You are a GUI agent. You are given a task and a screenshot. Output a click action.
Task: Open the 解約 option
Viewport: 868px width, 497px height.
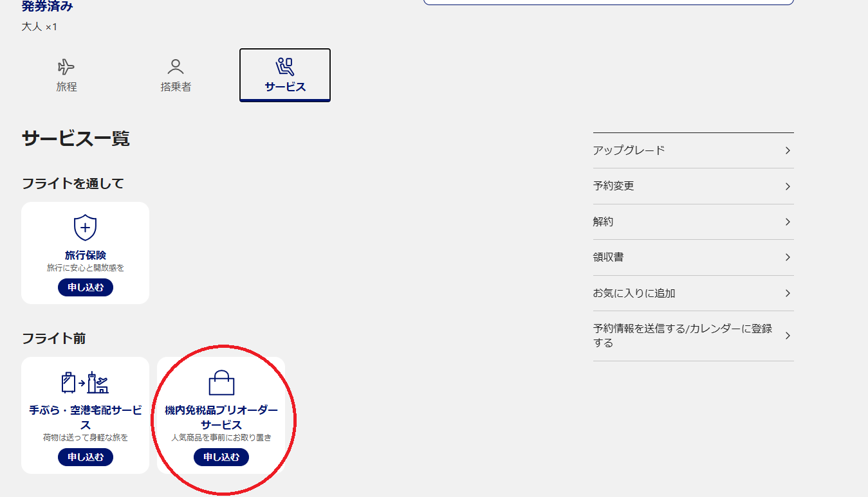coord(693,222)
